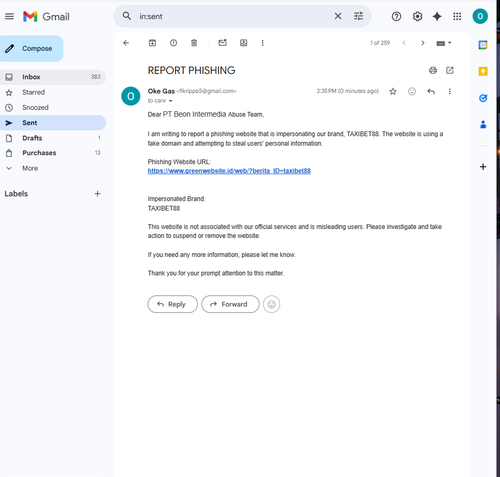
Task: Get add-ons plus icon
Action: pyautogui.click(x=483, y=167)
